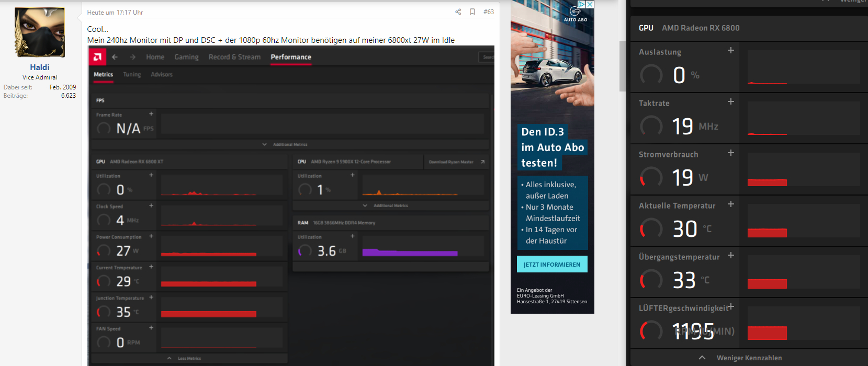Click Haldi's avatar image
This screenshot has width=868, height=366.
40,32
